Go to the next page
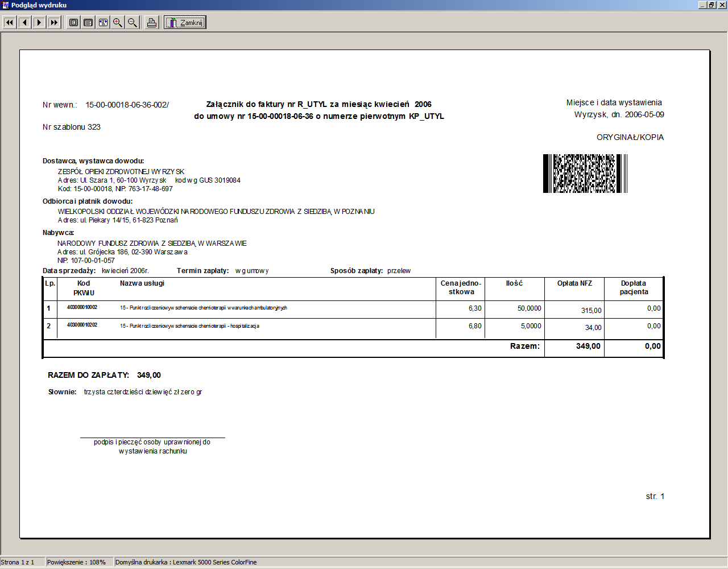The width and height of the screenshot is (728, 569). [39, 23]
